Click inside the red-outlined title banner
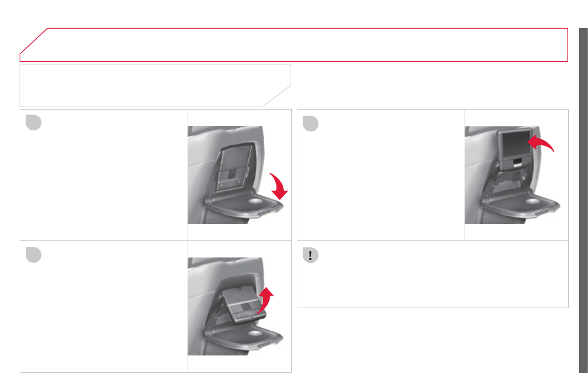588x392 pixels. [294, 44]
